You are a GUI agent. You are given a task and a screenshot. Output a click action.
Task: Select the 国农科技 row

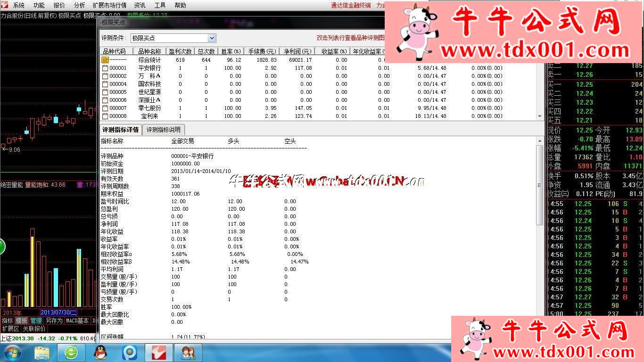coord(318,84)
